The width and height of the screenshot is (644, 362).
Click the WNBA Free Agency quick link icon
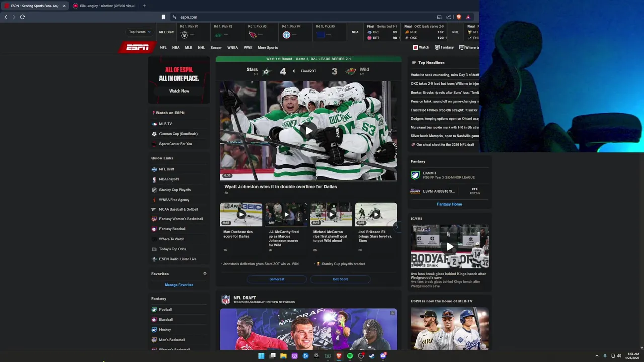[154, 200]
